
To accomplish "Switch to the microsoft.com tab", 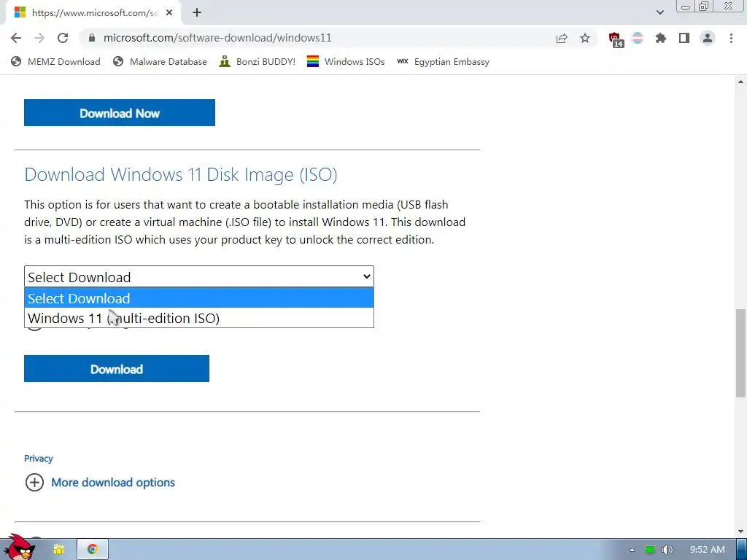I will click(93, 13).
